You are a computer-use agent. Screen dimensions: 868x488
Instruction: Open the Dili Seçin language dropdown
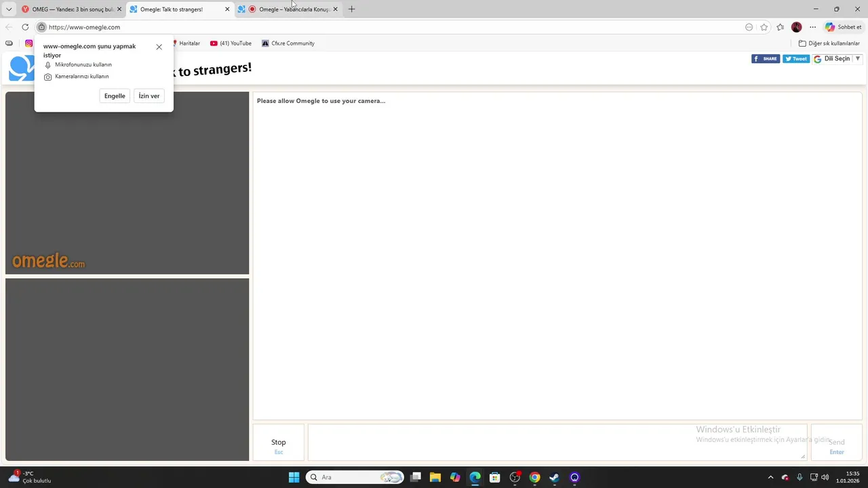tap(837, 59)
